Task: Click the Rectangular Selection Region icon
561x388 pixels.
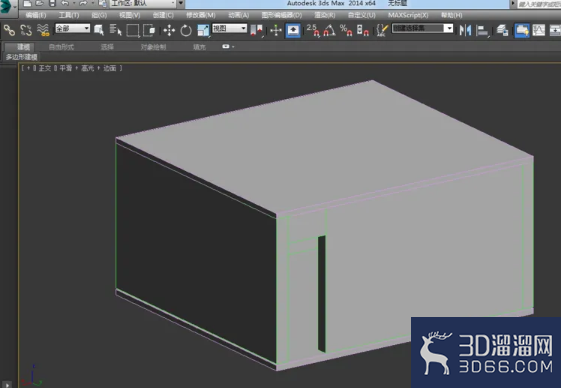Action: (133, 30)
